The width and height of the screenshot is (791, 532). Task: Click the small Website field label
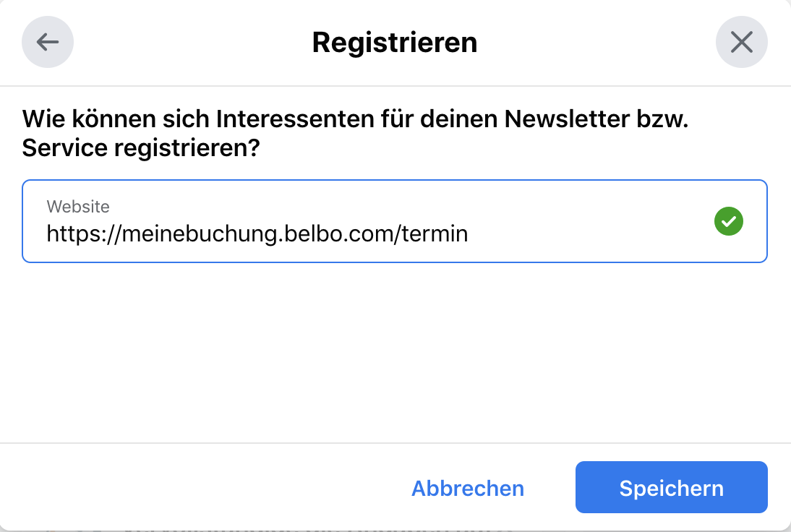click(77, 206)
